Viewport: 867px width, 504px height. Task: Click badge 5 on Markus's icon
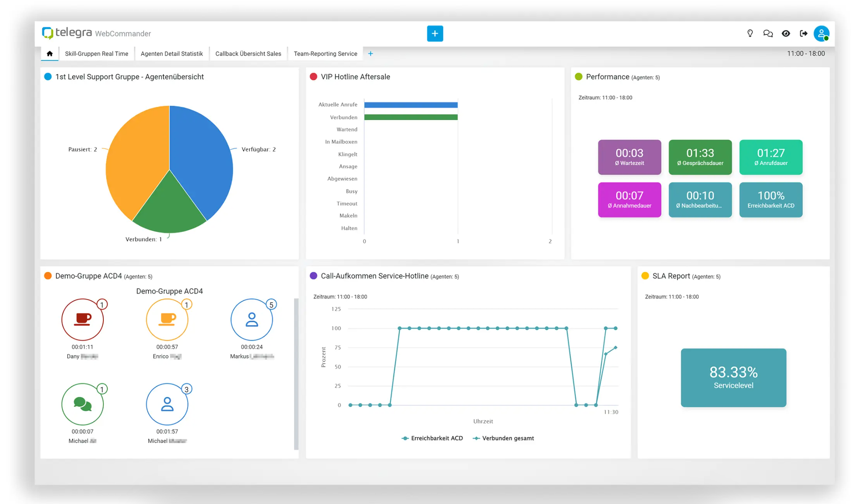271,304
